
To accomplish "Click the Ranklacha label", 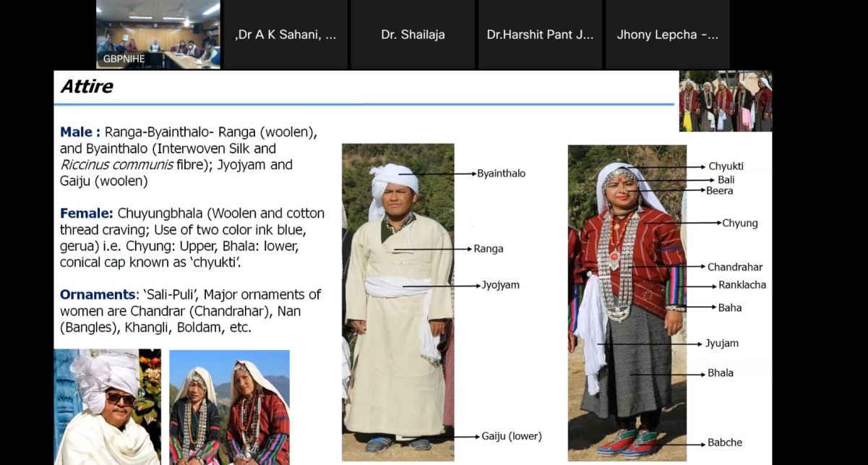I will pos(742,285).
